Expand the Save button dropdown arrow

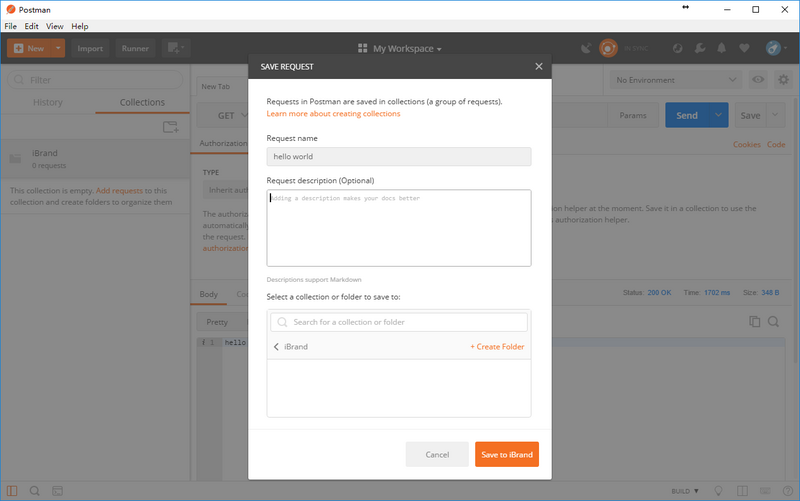(775, 115)
